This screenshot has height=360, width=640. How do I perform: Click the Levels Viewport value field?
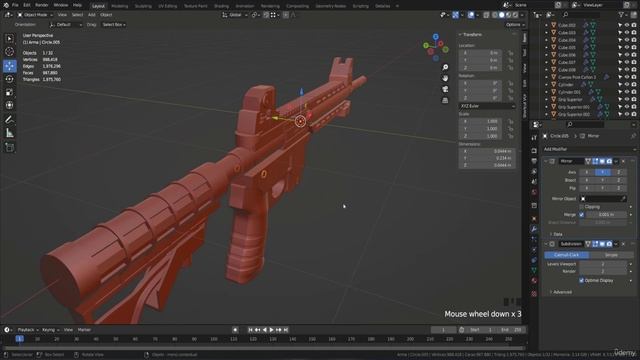(x=603, y=264)
